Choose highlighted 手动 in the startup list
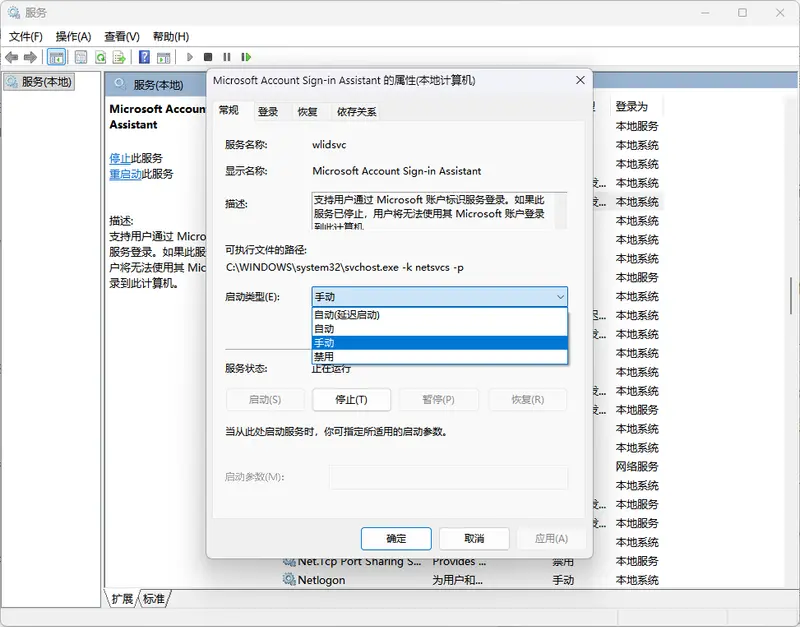The height and width of the screenshot is (627, 800). (440, 342)
